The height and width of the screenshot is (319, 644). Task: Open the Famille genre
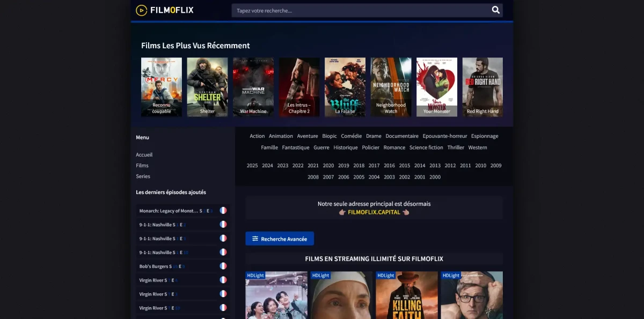pos(269,147)
